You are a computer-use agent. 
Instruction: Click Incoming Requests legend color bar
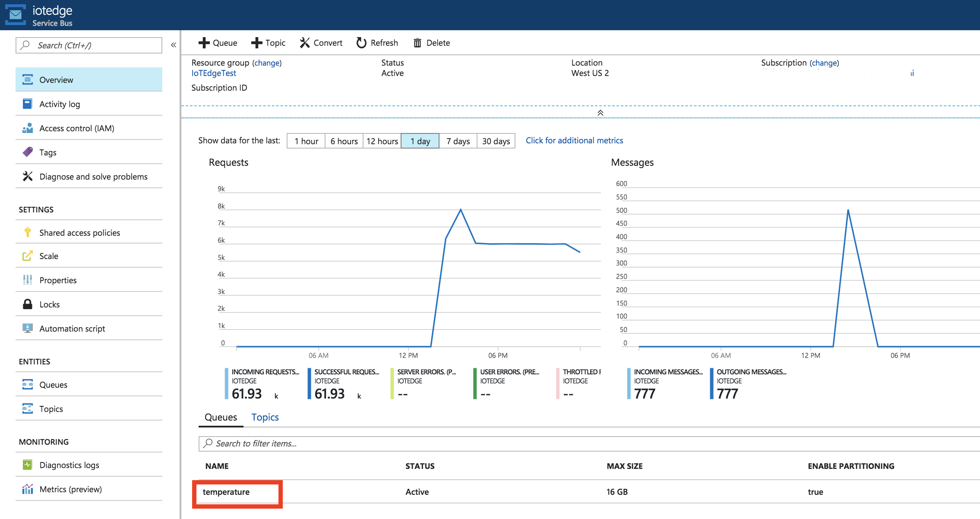click(x=226, y=383)
